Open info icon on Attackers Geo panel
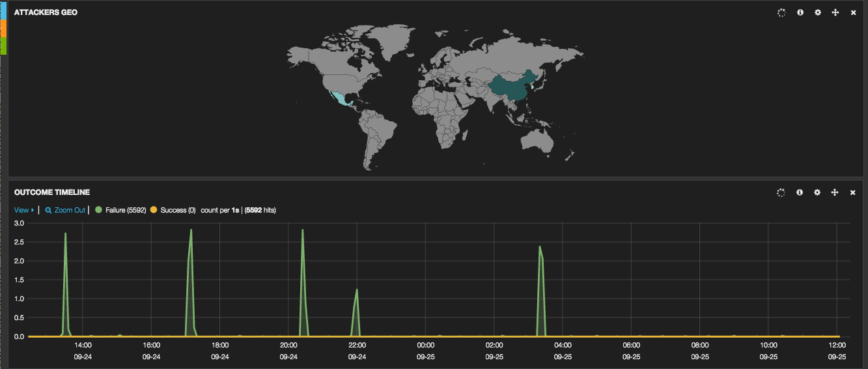The image size is (868, 369). pos(800,12)
